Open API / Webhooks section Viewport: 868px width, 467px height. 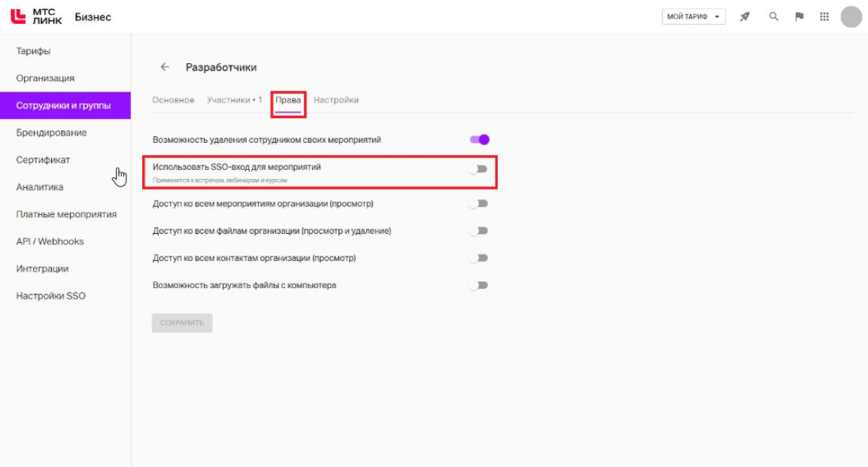click(50, 241)
